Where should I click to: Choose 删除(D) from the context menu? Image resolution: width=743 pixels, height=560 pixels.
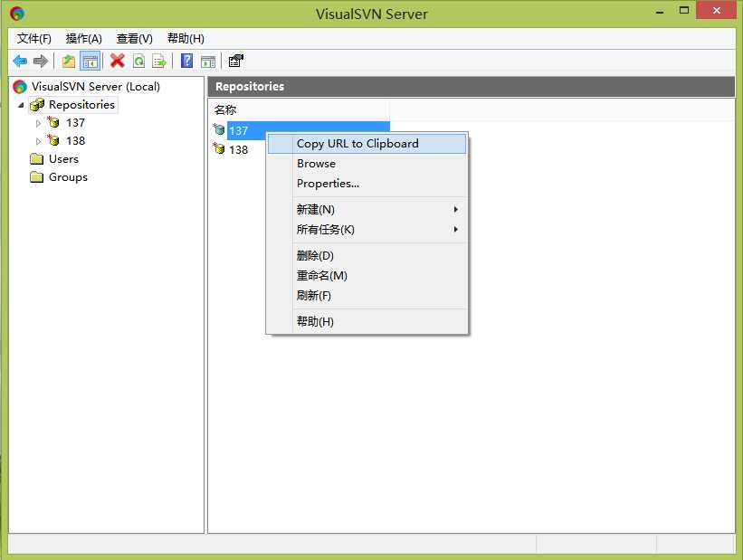(367, 256)
